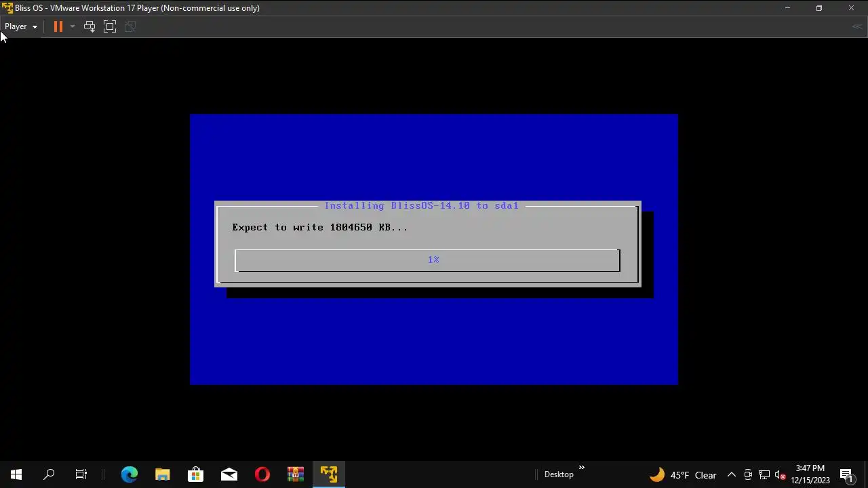The image size is (868, 488).
Task: Open the Mail app from the taskbar
Action: tap(229, 474)
